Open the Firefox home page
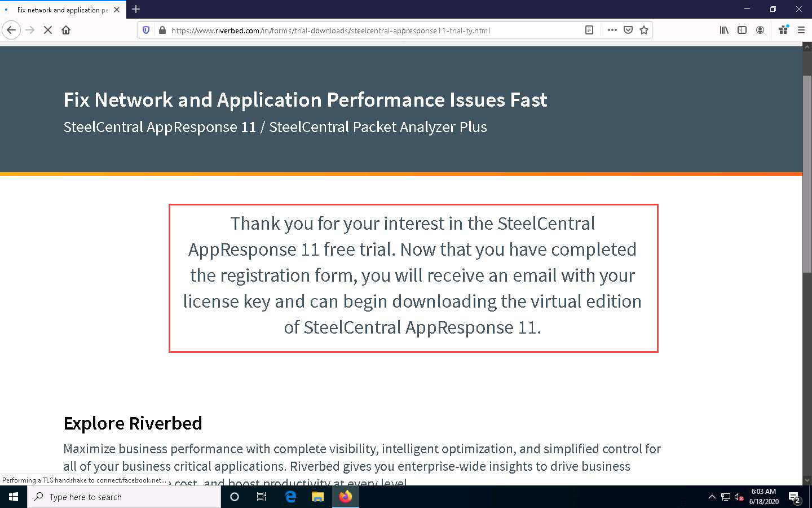Viewport: 812px width, 508px height. [66, 30]
